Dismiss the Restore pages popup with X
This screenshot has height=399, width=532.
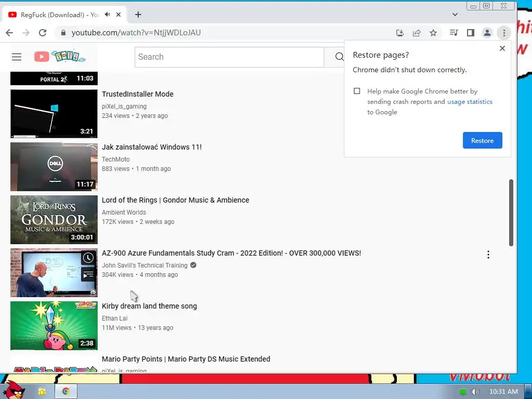[502, 48]
